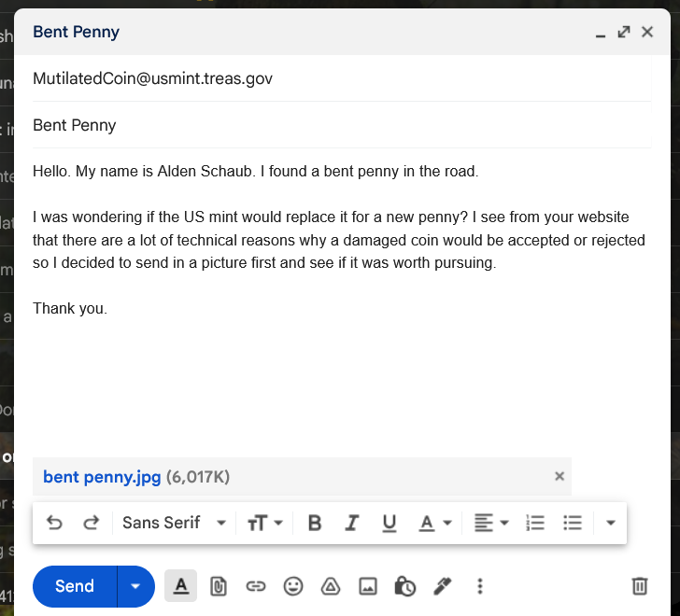The image size is (680, 616).
Task: Click the Bent Penny subject field
Action: point(342,125)
